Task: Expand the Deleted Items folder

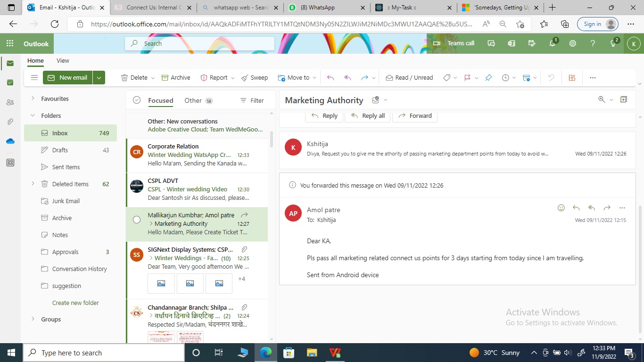Action: click(x=33, y=184)
